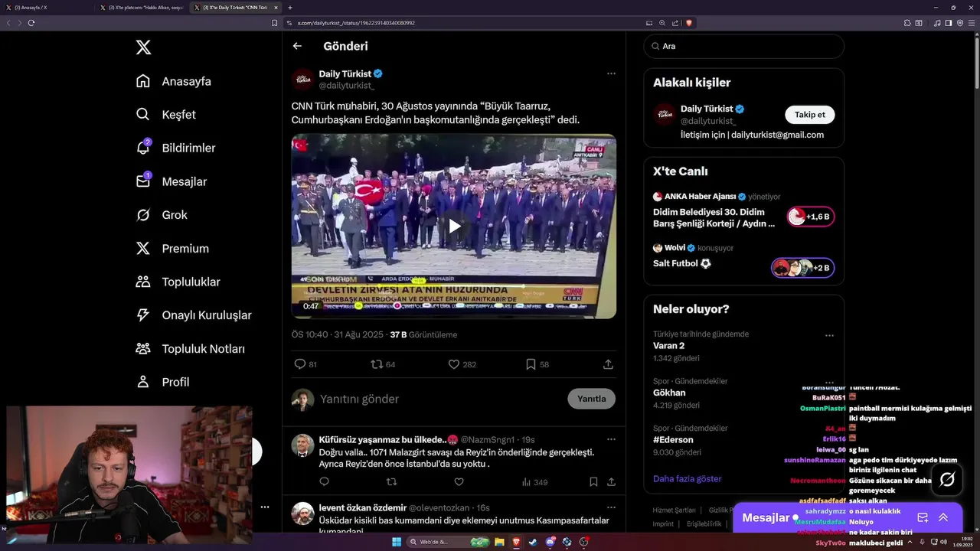Open Varan 2 trend options menu
Screen dimensions: 980x551
click(829, 335)
